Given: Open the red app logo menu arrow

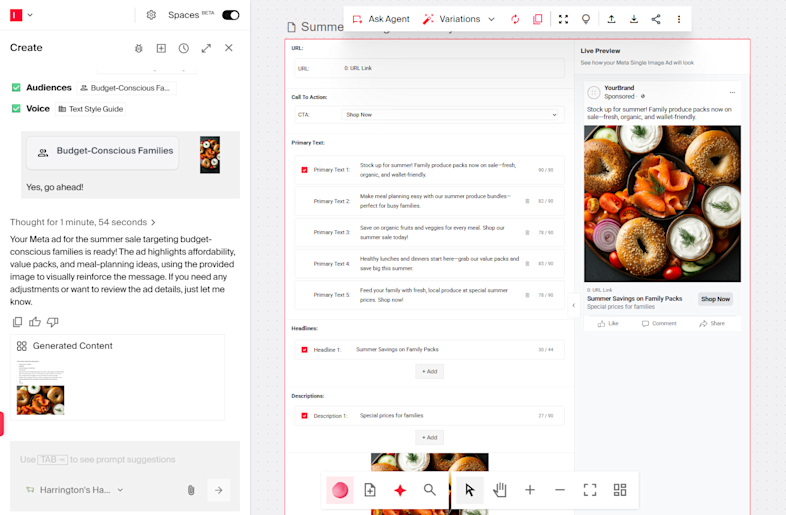Looking at the screenshot, I should pyautogui.click(x=30, y=15).
